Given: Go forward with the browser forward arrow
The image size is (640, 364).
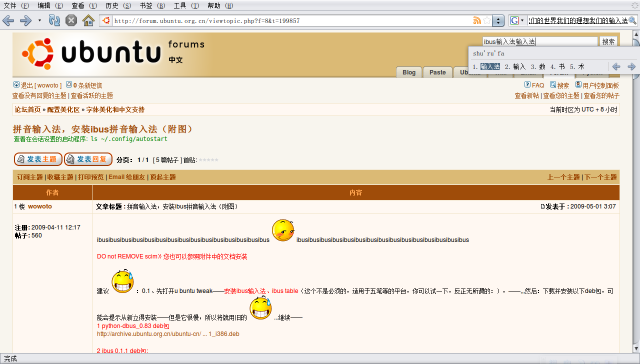Looking at the screenshot, I should pyautogui.click(x=25, y=20).
